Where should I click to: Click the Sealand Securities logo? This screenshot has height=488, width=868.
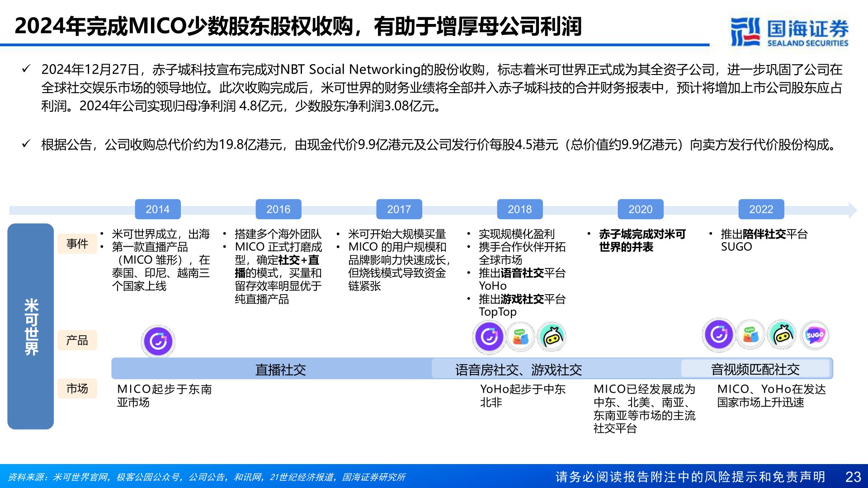(789, 31)
